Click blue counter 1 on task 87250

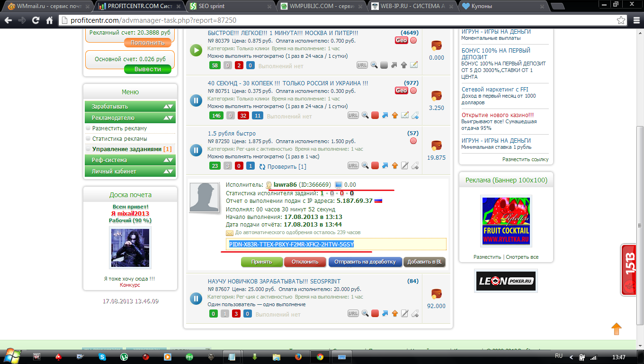[x=250, y=165]
